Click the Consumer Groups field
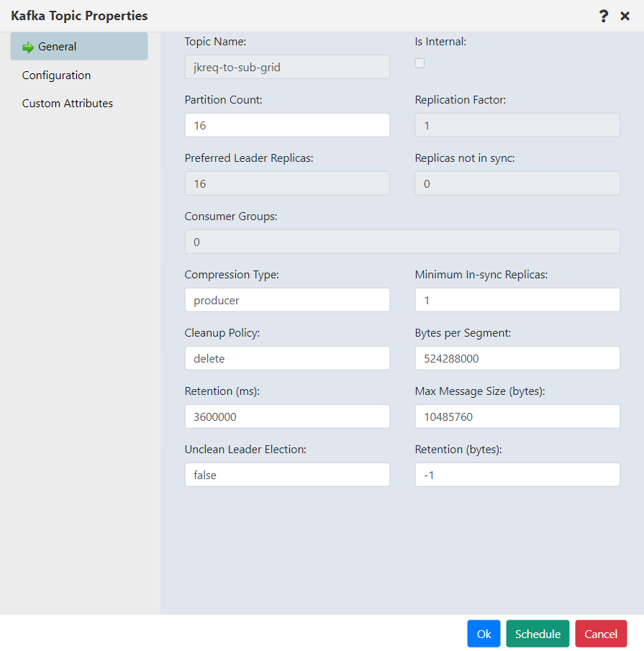The width and height of the screenshot is (644, 651). click(x=402, y=241)
